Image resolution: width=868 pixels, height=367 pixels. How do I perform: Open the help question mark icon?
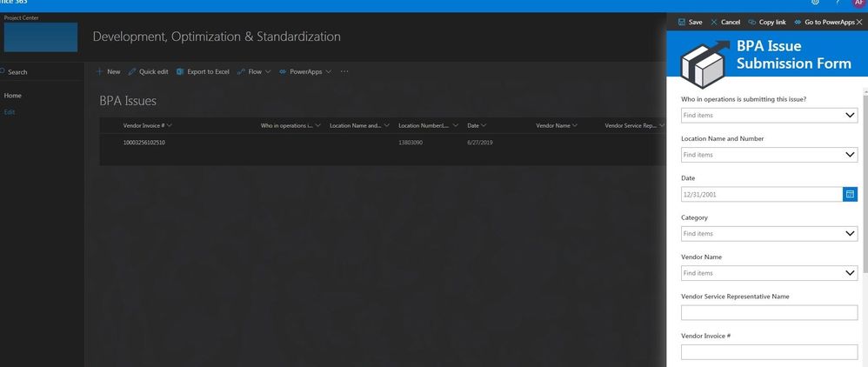coord(837,3)
